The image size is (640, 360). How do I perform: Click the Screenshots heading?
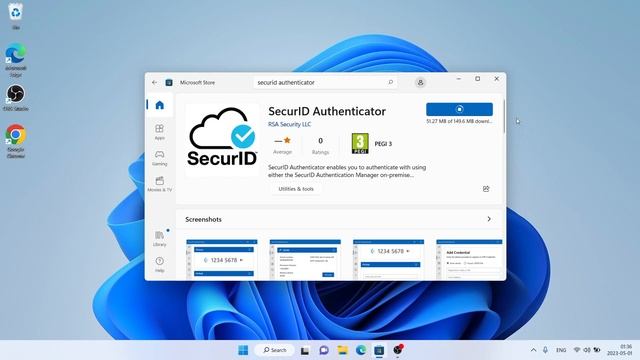coord(203,220)
